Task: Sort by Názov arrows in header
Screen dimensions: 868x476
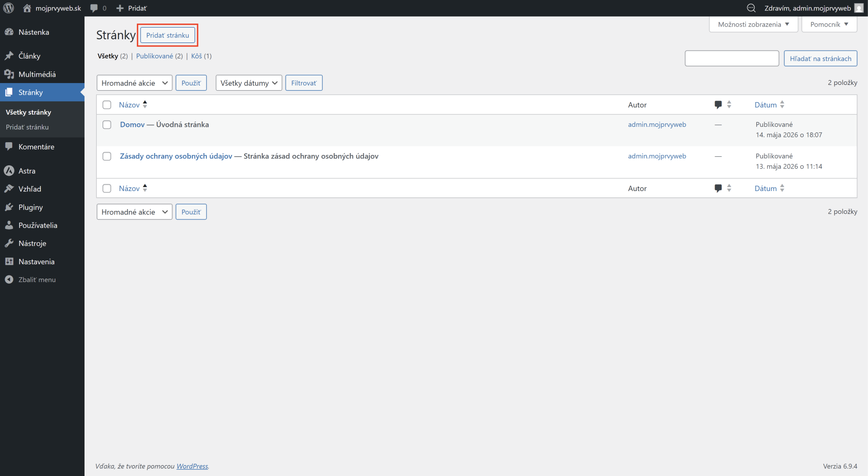Action: [x=145, y=104]
